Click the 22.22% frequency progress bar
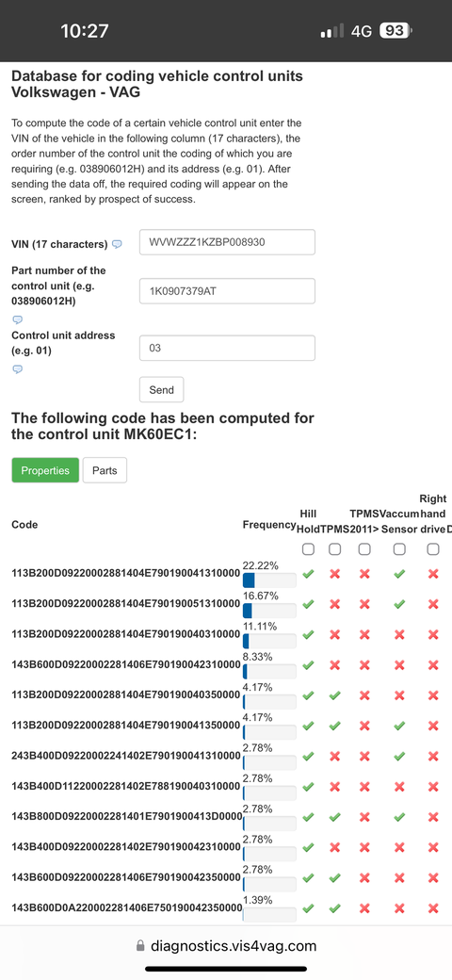Viewport: 452px width, 980px height. pyautogui.click(x=269, y=580)
